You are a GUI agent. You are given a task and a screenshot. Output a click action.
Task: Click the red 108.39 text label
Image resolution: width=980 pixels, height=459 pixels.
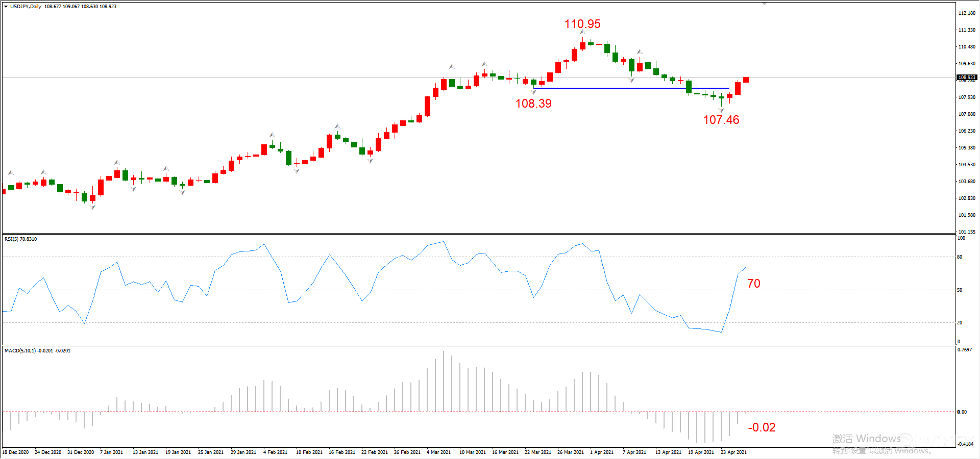[533, 104]
